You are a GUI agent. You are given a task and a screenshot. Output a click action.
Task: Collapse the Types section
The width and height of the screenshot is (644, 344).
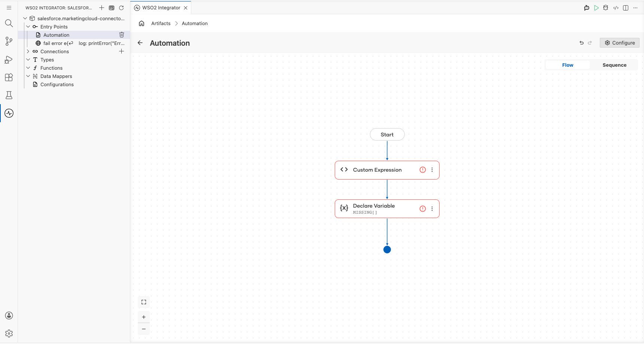click(28, 60)
